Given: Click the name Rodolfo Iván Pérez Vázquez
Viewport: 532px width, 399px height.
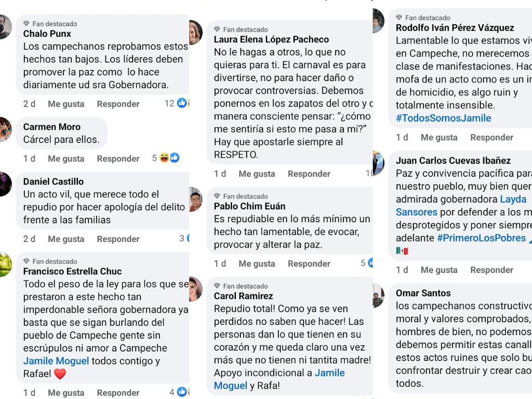Looking at the screenshot, I should [x=455, y=28].
